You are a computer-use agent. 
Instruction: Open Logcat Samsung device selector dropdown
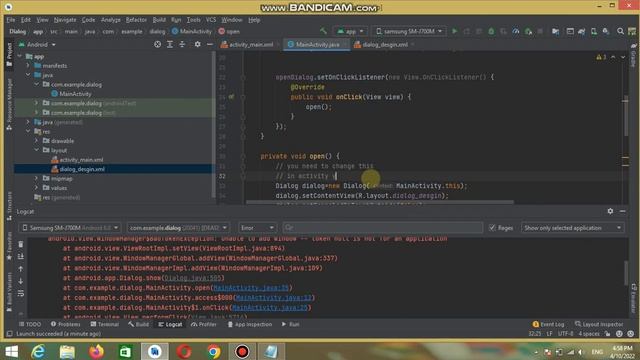(x=70, y=228)
